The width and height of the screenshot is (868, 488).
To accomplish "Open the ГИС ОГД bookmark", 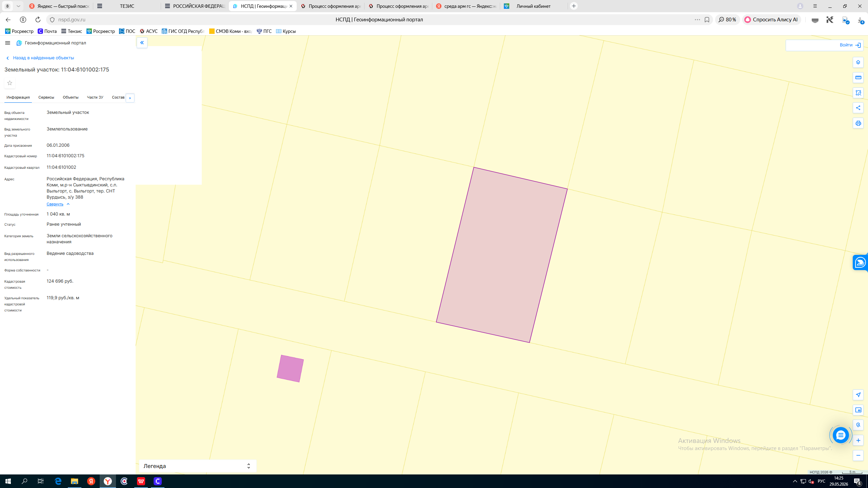I will pos(183,31).
